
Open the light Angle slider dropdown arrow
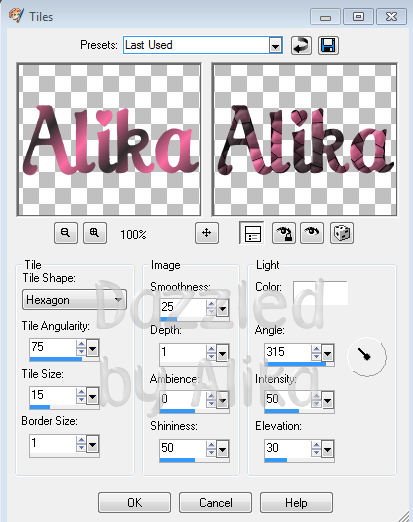(x=327, y=353)
